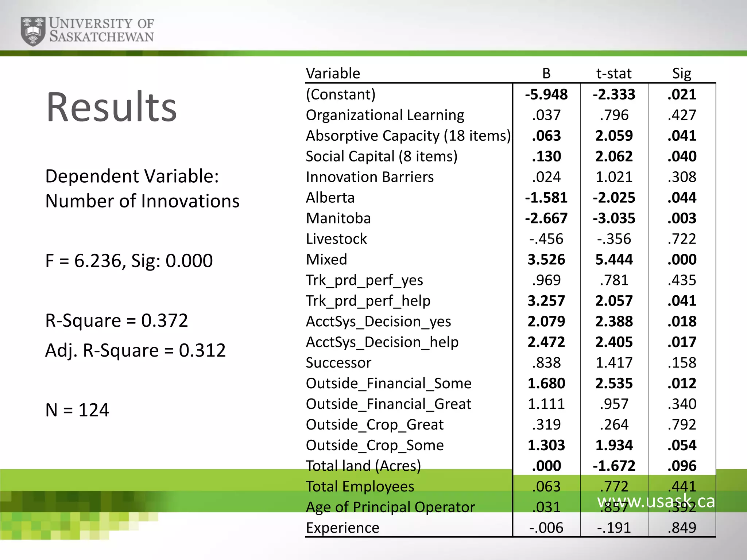Viewport: 747px width, 560px height.
Task: Click the 'Sig' column header
Action: coord(682,74)
